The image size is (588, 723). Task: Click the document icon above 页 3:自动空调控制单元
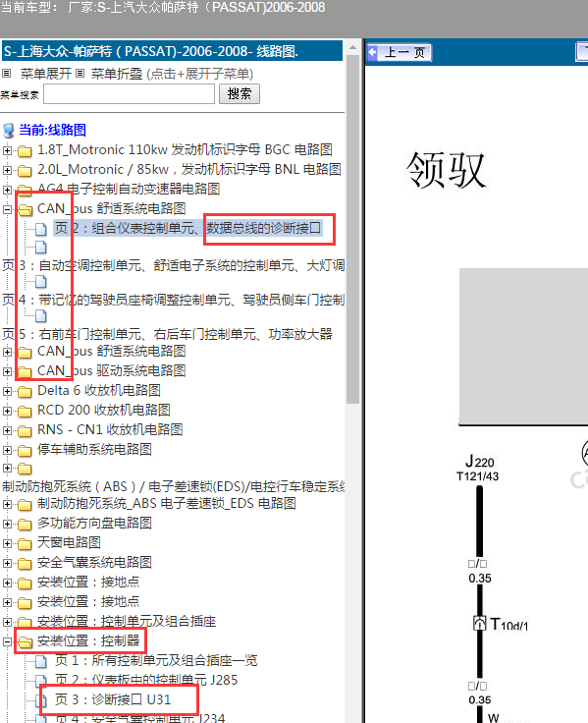[x=41, y=248]
